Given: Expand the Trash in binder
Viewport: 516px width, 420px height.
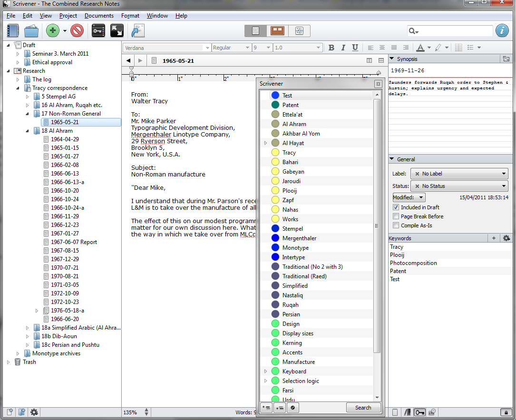Looking at the screenshot, I should tap(9, 362).
